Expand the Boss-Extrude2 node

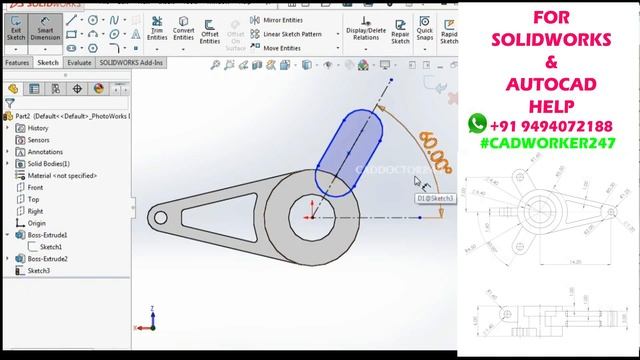point(7,258)
